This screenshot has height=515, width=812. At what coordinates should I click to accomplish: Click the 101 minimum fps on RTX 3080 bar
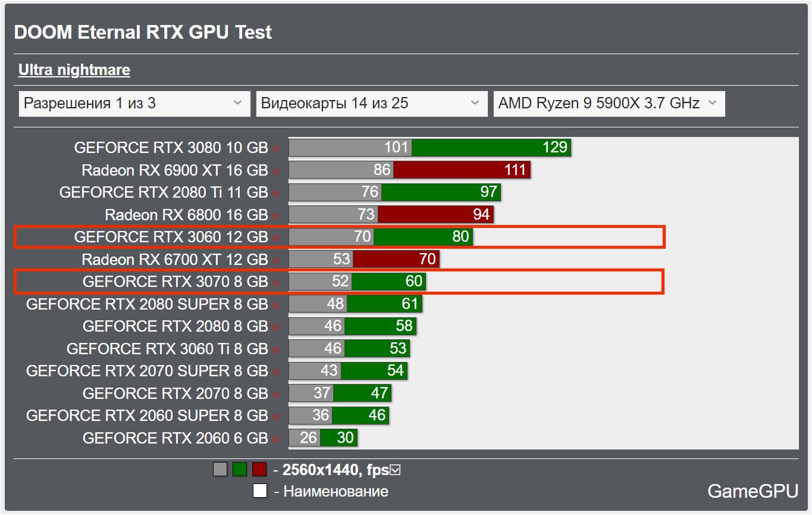coord(397,147)
